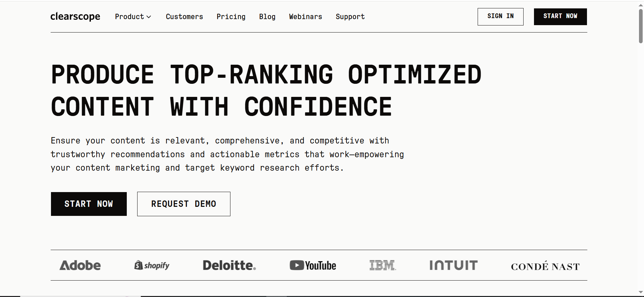Open the Pricing page

click(231, 16)
